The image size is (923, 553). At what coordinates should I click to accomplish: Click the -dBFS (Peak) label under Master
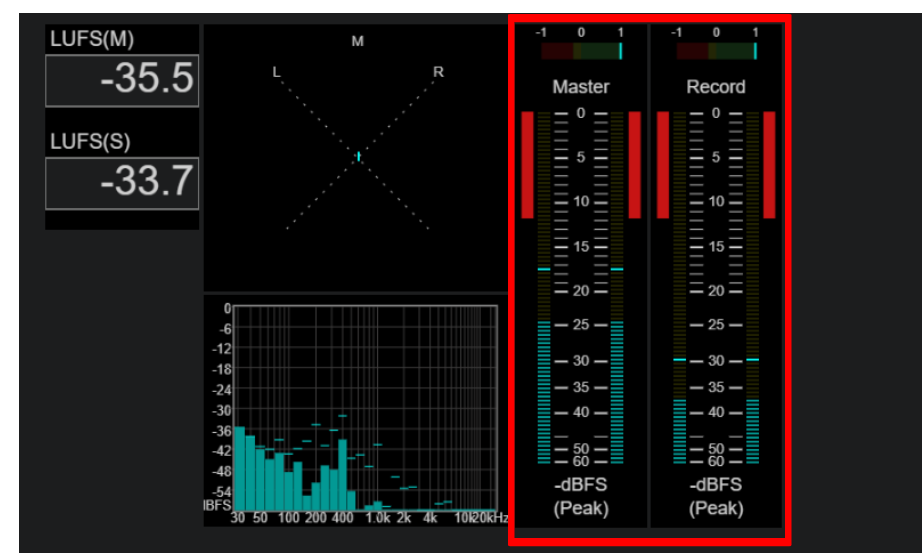pyautogui.click(x=581, y=496)
